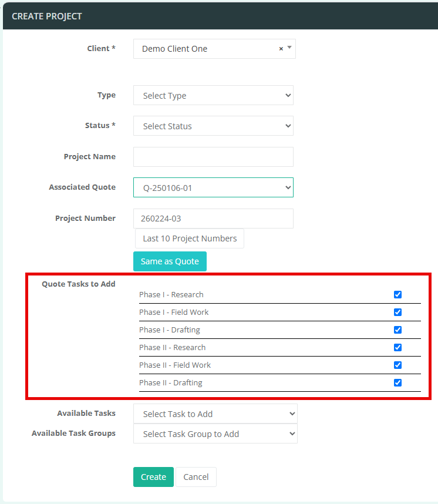Uncheck Phase II - Field Work task

tap(397, 365)
